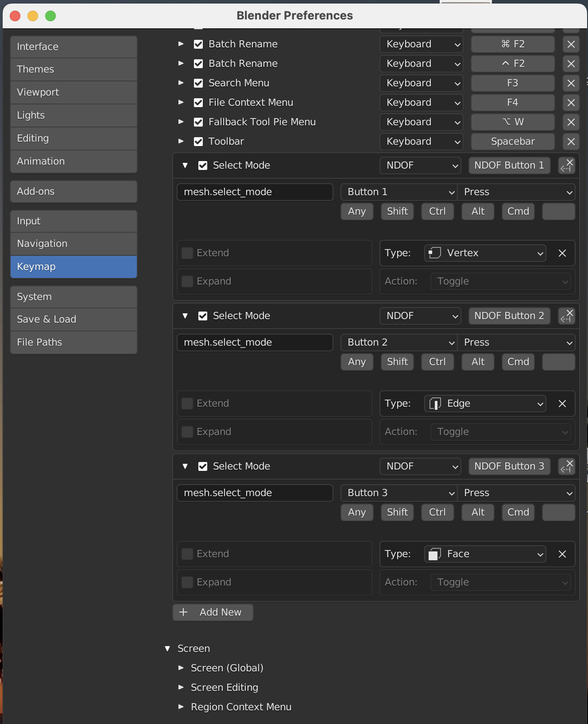
Task: Switch to the Animation preferences tab
Action: (73, 162)
